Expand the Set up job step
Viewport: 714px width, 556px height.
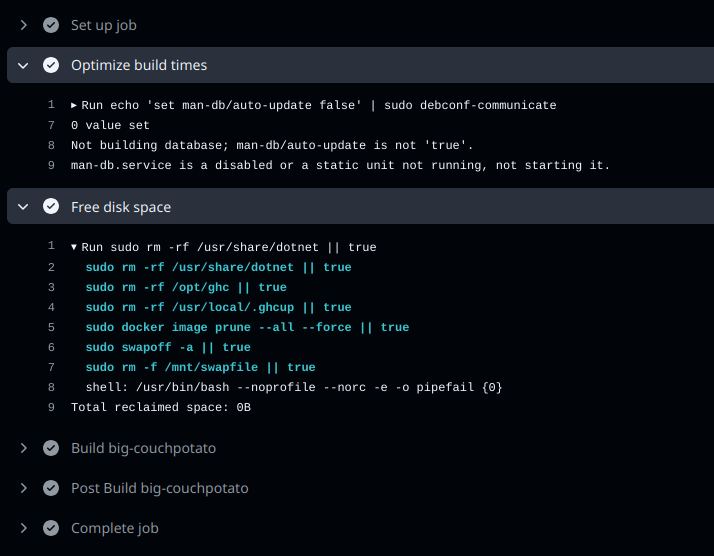click(24, 25)
